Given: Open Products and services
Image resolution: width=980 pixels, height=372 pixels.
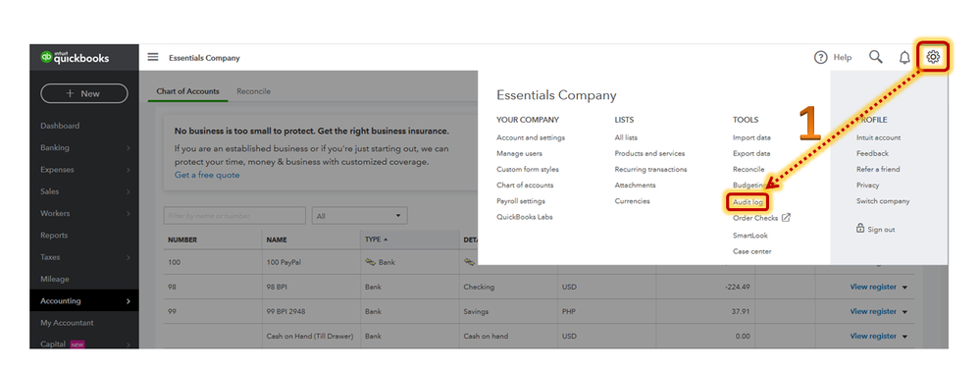Looking at the screenshot, I should 649,153.
